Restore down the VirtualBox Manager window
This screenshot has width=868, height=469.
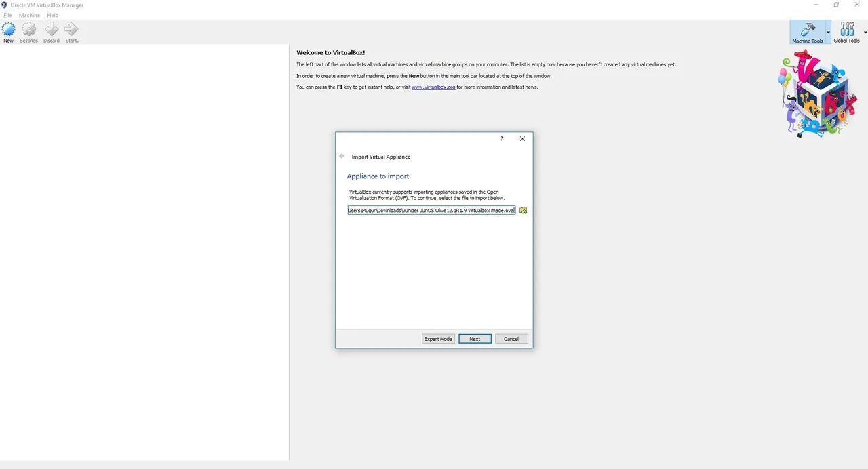click(x=836, y=5)
